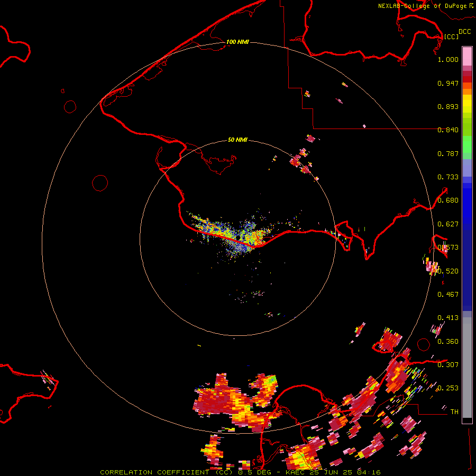Select the 0.787 scale value
The height and width of the screenshot is (476, 476).
[448, 153]
